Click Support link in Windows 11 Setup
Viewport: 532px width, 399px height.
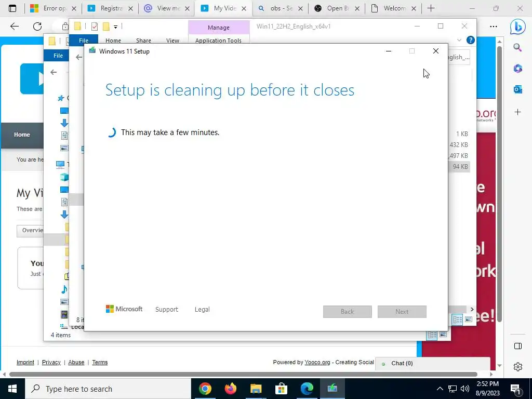pyautogui.click(x=167, y=310)
